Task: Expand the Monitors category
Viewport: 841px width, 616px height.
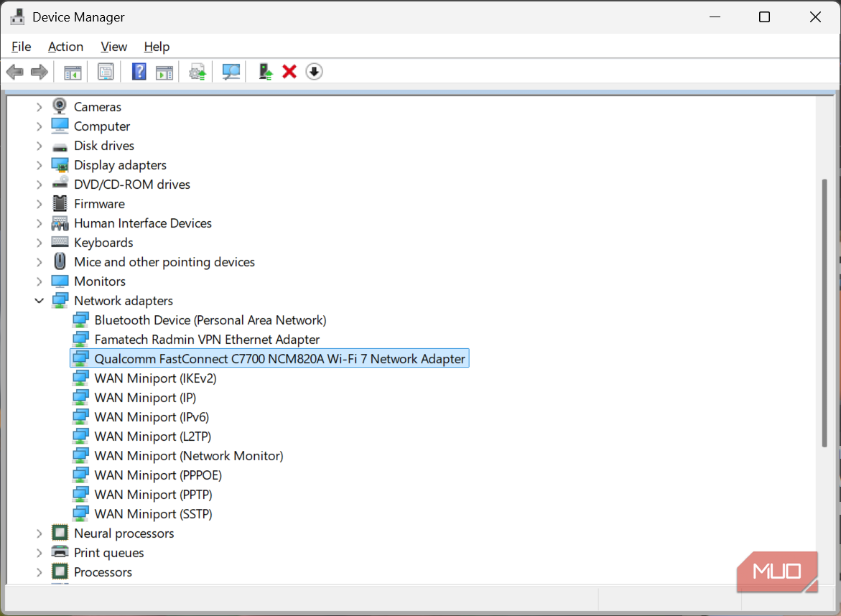Action: click(39, 281)
